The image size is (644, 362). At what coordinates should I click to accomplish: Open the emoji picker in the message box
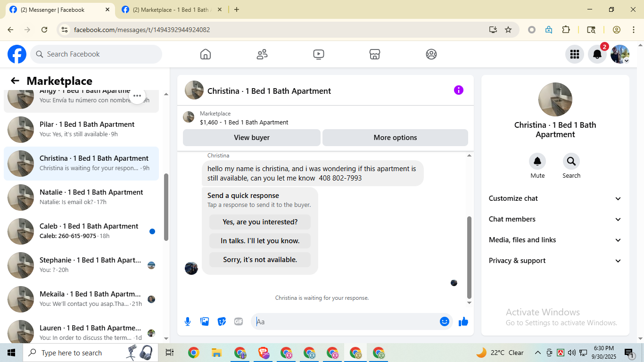pyautogui.click(x=444, y=321)
